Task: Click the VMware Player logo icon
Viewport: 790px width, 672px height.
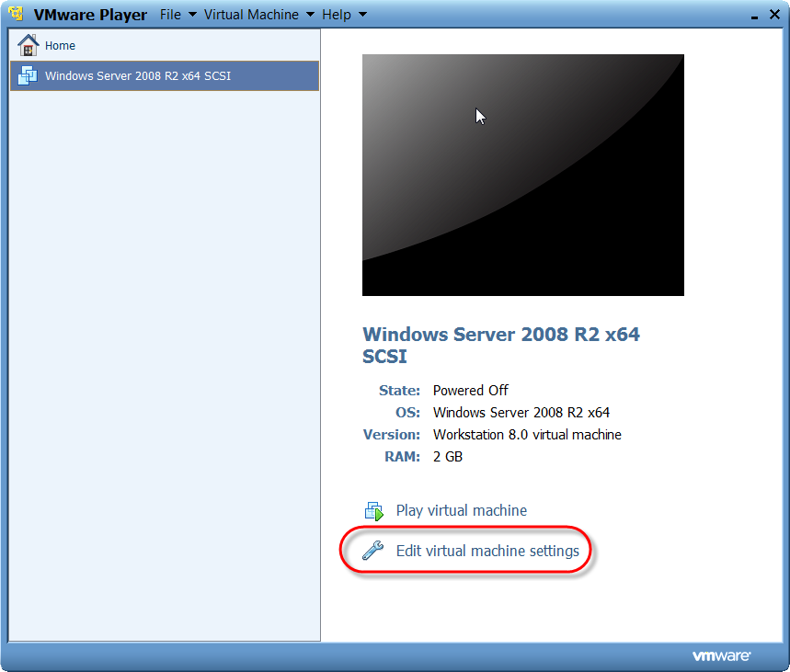Action: (x=17, y=14)
